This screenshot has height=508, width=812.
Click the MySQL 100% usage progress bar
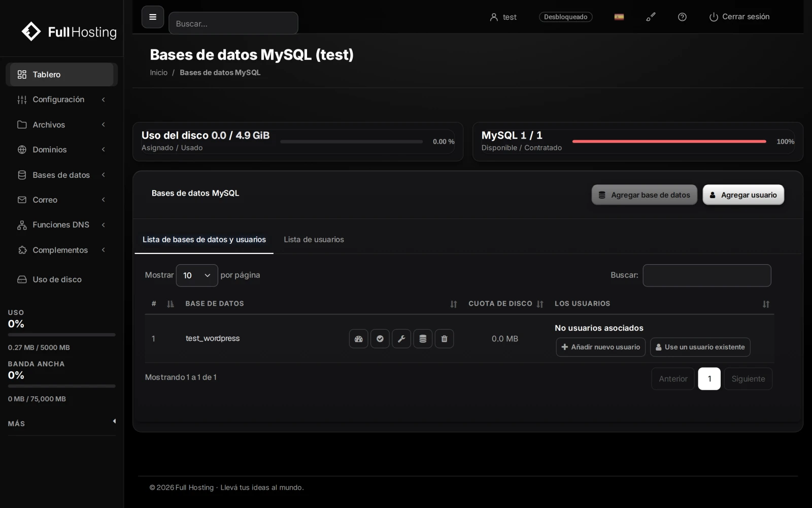tap(669, 142)
